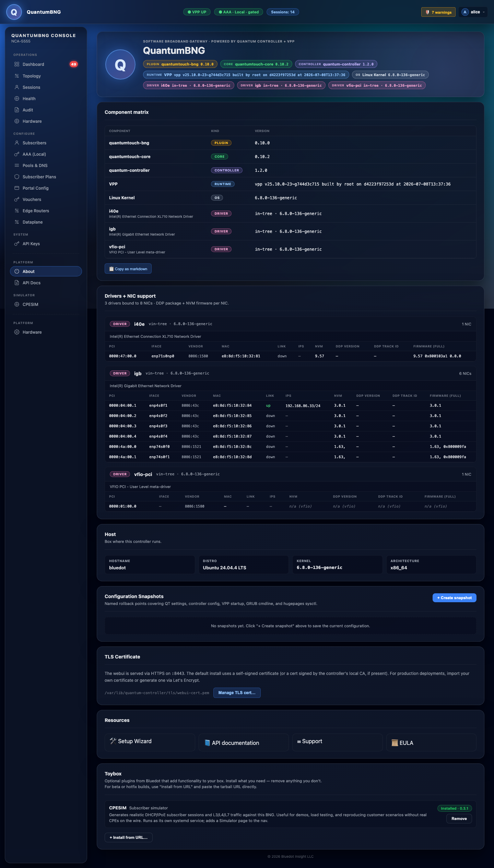
Task: Open CPESIM simulator page
Action: coord(46,304)
